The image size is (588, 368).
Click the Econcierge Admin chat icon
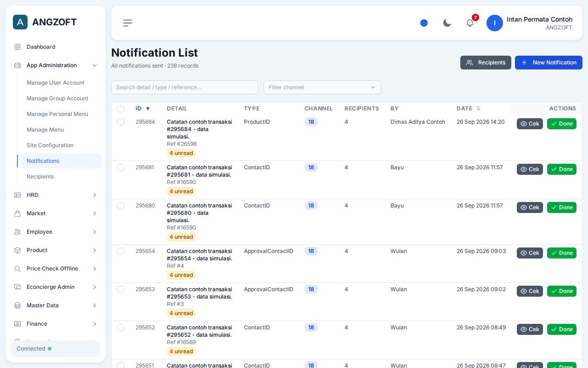17,287
